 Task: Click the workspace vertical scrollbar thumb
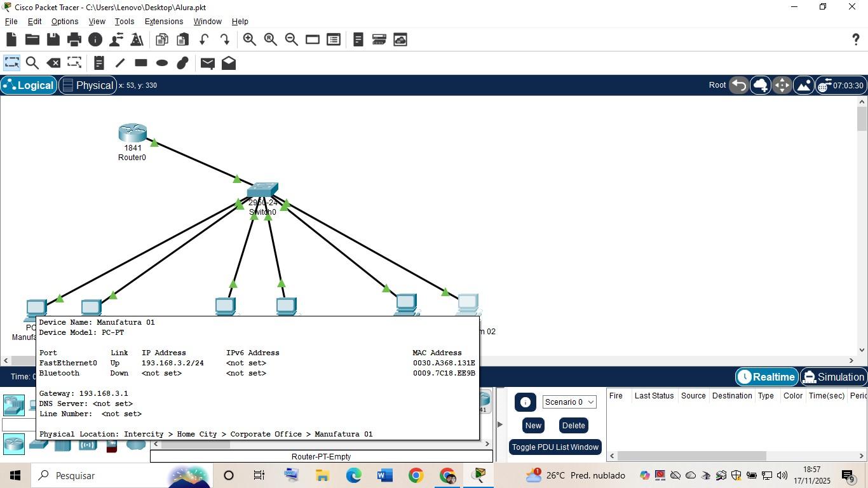[862, 119]
